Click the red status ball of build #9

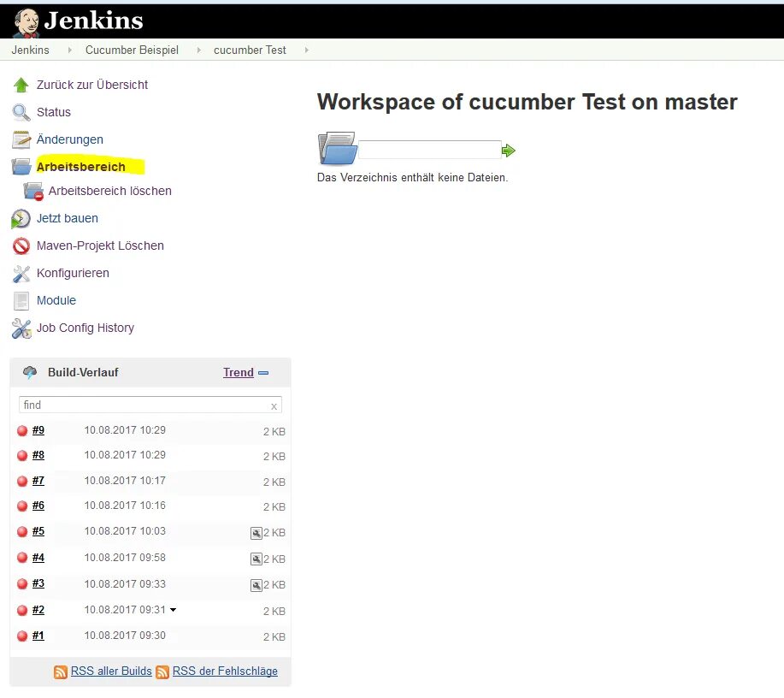pyautogui.click(x=22, y=431)
